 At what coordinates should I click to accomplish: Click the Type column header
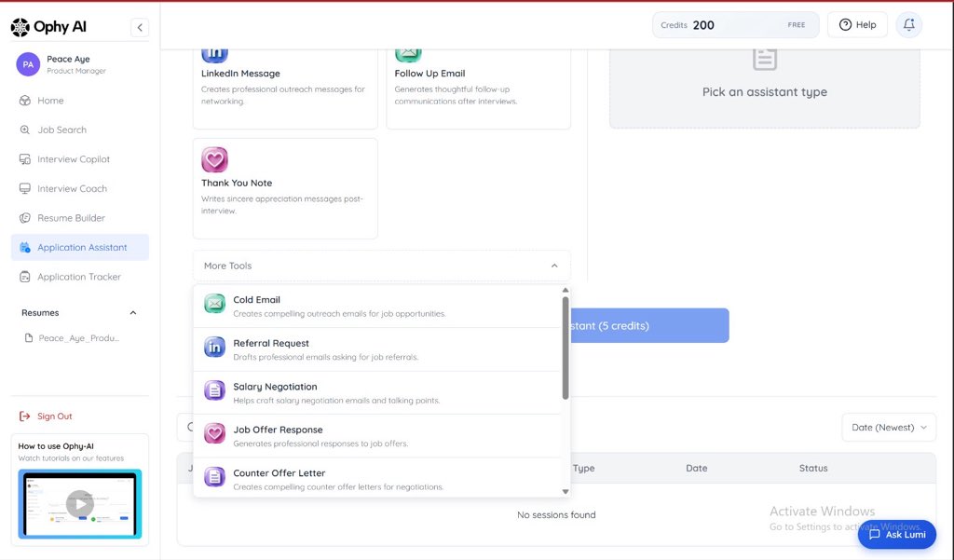point(583,468)
